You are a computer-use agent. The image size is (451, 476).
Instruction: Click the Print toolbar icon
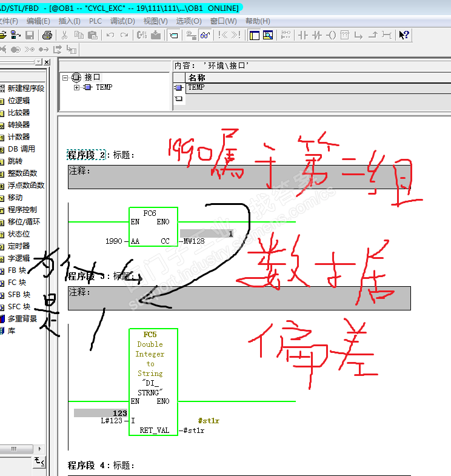(x=47, y=35)
